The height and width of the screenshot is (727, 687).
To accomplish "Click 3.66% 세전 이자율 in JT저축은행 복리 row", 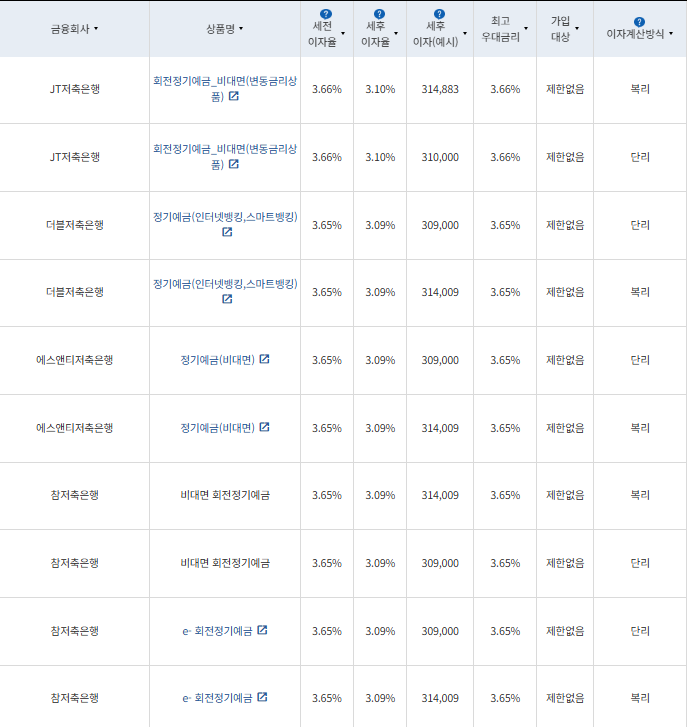I will [x=327, y=89].
